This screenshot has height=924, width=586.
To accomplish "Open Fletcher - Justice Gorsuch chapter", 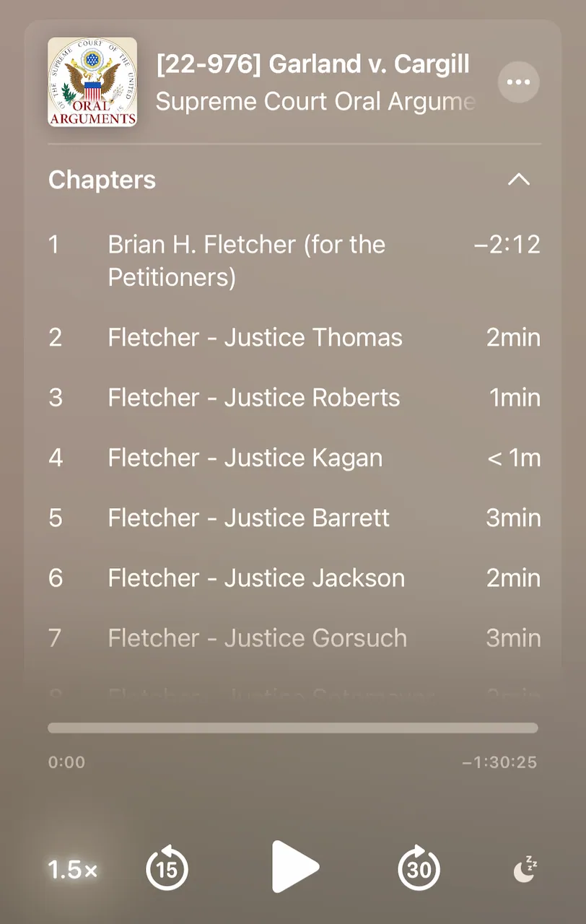I will 294,638.
